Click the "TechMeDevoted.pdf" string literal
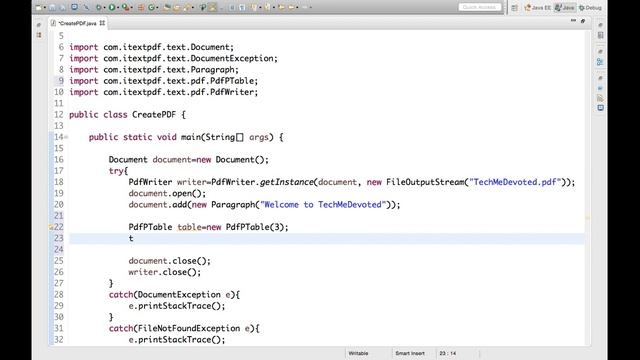The height and width of the screenshot is (360, 640). (516, 182)
